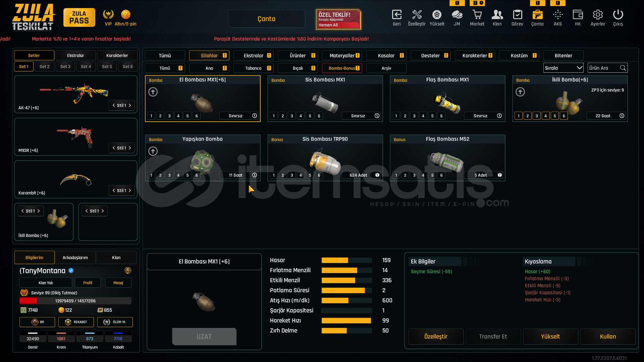The image size is (644, 362).
Task: Open the Görev tasks icon
Action: pyautogui.click(x=517, y=15)
